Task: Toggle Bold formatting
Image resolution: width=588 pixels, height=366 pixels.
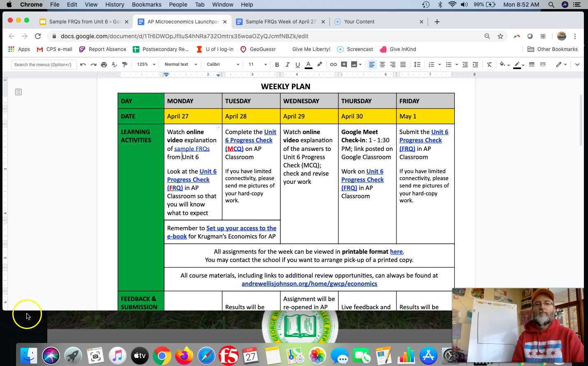Action: click(x=277, y=65)
